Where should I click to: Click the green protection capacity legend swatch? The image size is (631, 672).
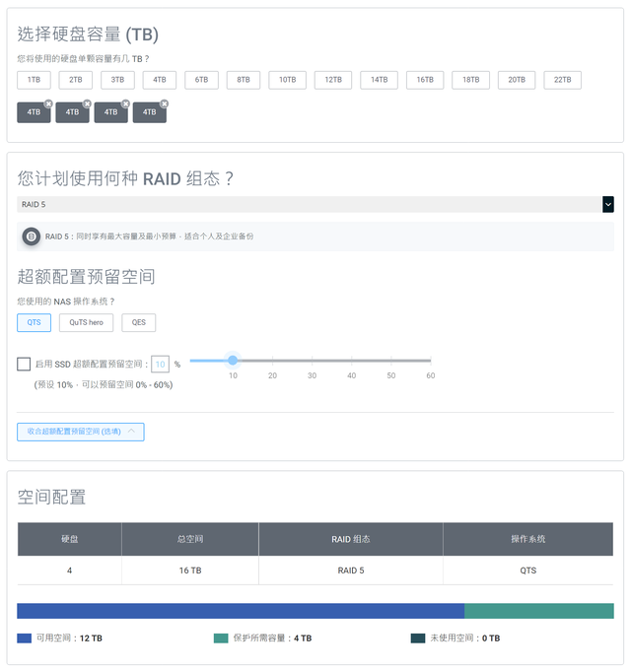221,638
